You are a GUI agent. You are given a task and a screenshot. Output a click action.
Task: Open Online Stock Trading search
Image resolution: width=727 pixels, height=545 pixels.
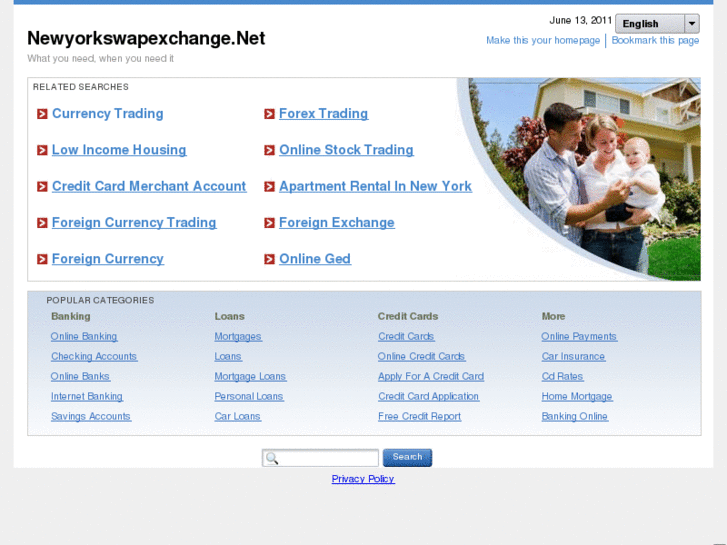point(346,150)
